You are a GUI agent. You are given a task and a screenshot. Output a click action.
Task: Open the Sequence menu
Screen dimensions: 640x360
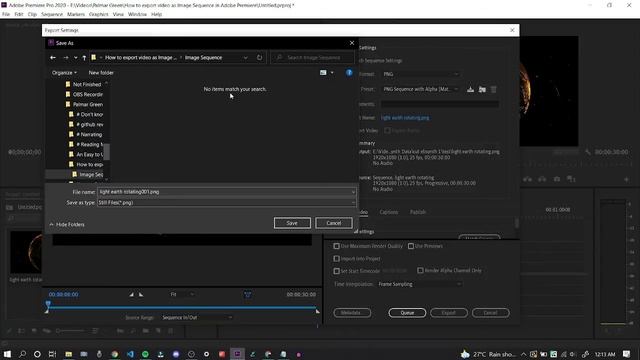52,14
